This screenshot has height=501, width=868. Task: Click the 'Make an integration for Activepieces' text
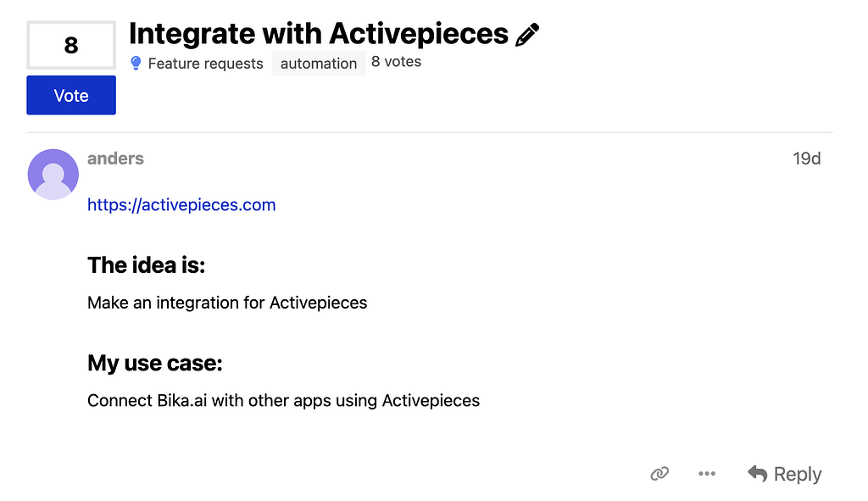coord(227,303)
